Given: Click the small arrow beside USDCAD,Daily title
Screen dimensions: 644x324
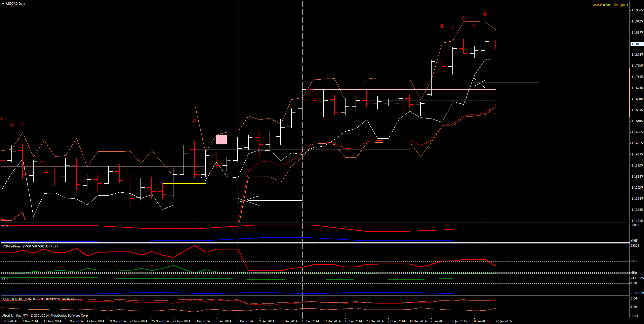Looking at the screenshot, I should pyautogui.click(x=3, y=4).
